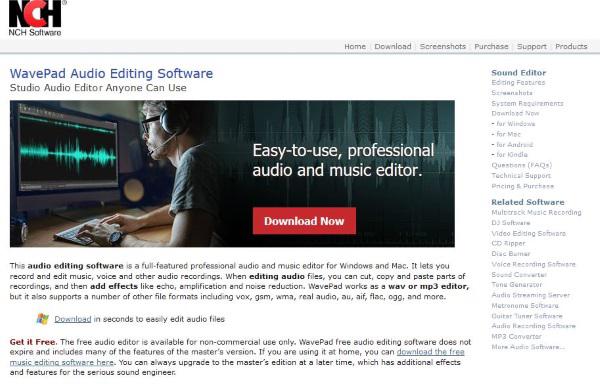The height and width of the screenshot is (388, 600).
Task: Open DJ Software link
Action: [510, 223]
